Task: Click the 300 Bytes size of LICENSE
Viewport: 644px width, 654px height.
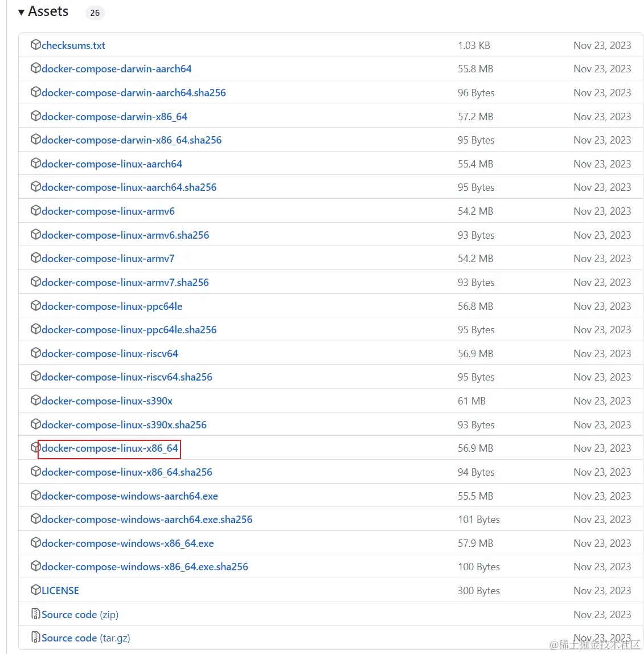Action: pyautogui.click(x=479, y=591)
